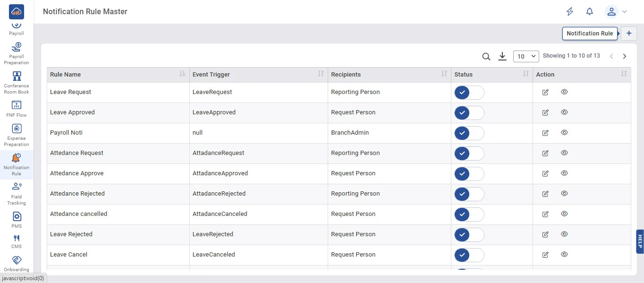Click the lightning bolt quick actions icon

point(570,12)
